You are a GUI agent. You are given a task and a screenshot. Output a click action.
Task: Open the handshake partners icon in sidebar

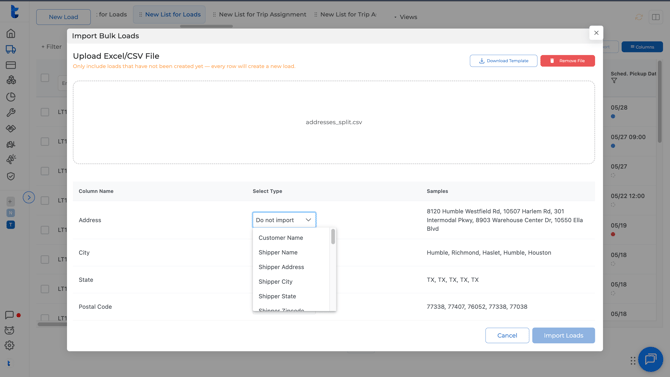tap(11, 128)
